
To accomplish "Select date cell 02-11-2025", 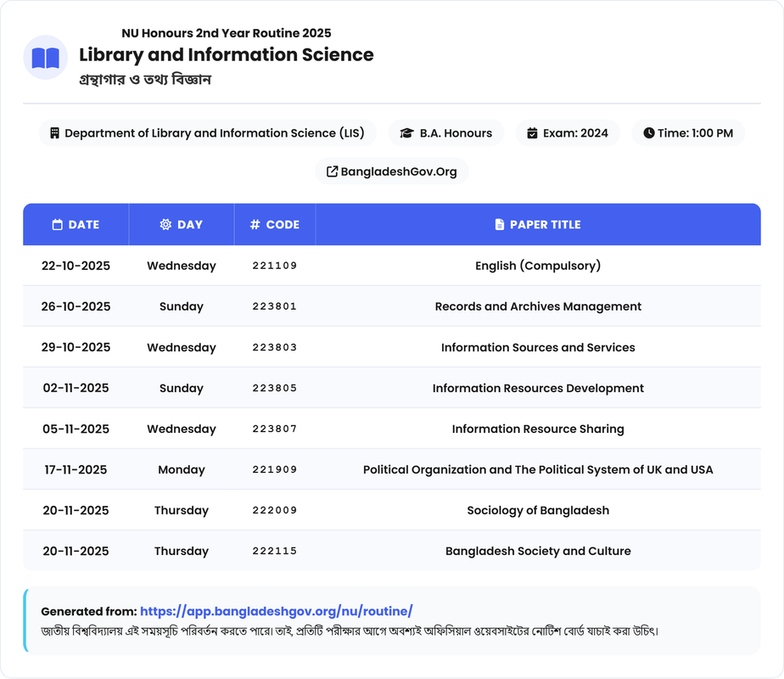I will [76, 388].
